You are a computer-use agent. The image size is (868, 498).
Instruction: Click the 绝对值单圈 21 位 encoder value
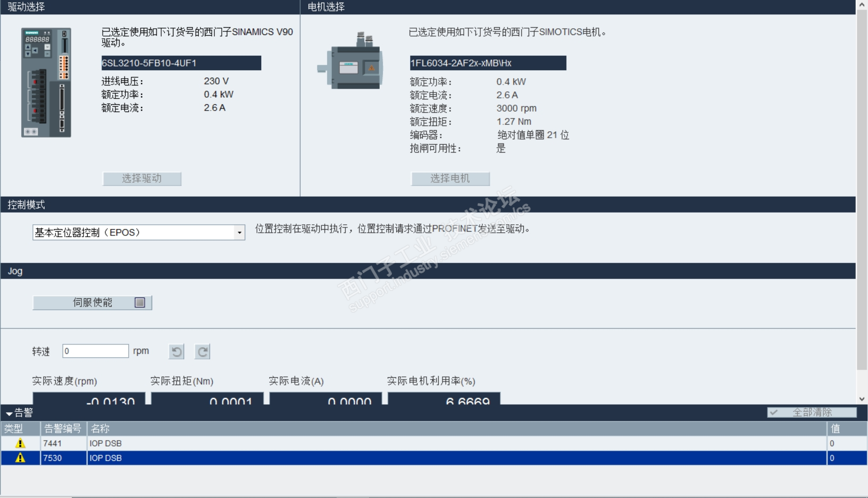point(533,135)
